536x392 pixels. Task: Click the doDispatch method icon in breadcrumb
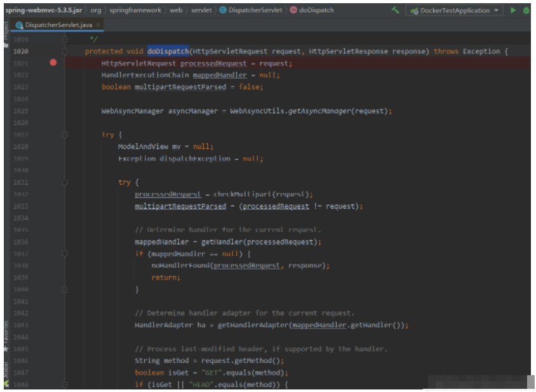point(293,10)
